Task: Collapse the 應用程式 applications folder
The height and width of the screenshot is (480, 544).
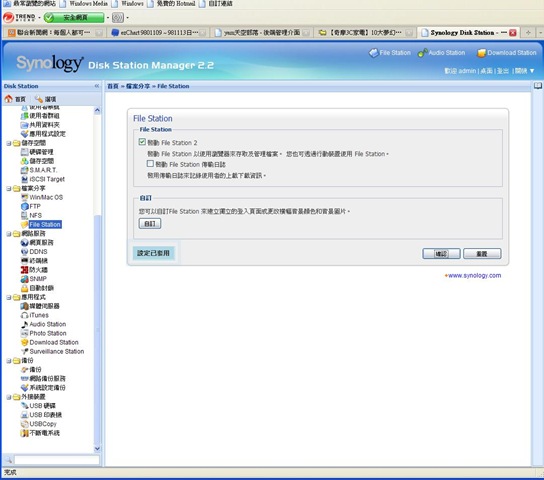Action: [8, 297]
